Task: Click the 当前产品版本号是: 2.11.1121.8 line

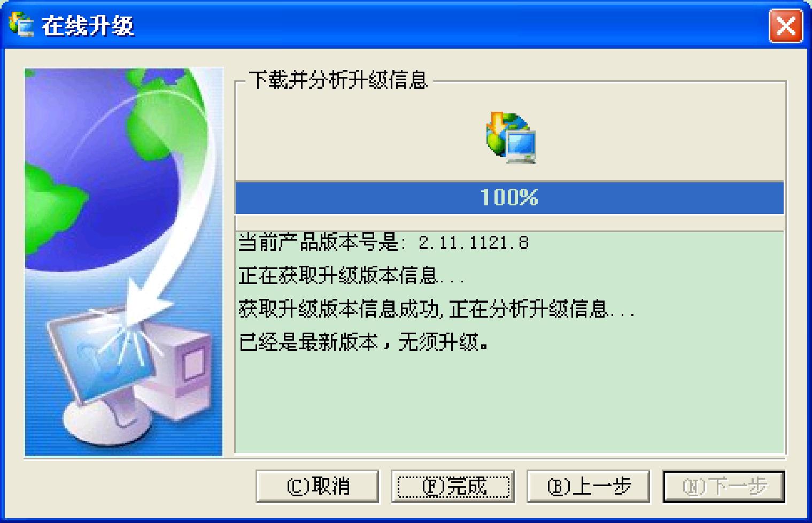Action: pyautogui.click(x=383, y=243)
